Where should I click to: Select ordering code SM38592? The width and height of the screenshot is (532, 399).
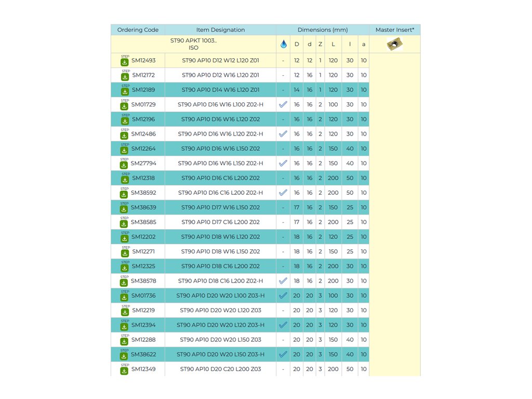click(x=143, y=193)
